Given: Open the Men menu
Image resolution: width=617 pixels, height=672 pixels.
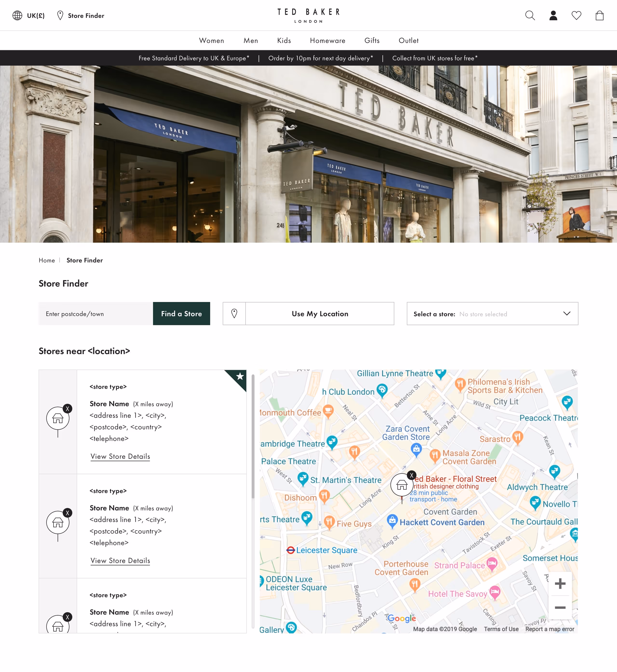Looking at the screenshot, I should click(x=251, y=41).
